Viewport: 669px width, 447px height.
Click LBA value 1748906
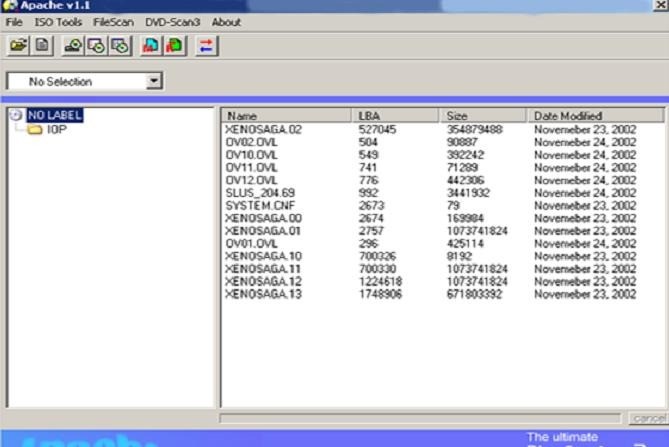click(380, 294)
